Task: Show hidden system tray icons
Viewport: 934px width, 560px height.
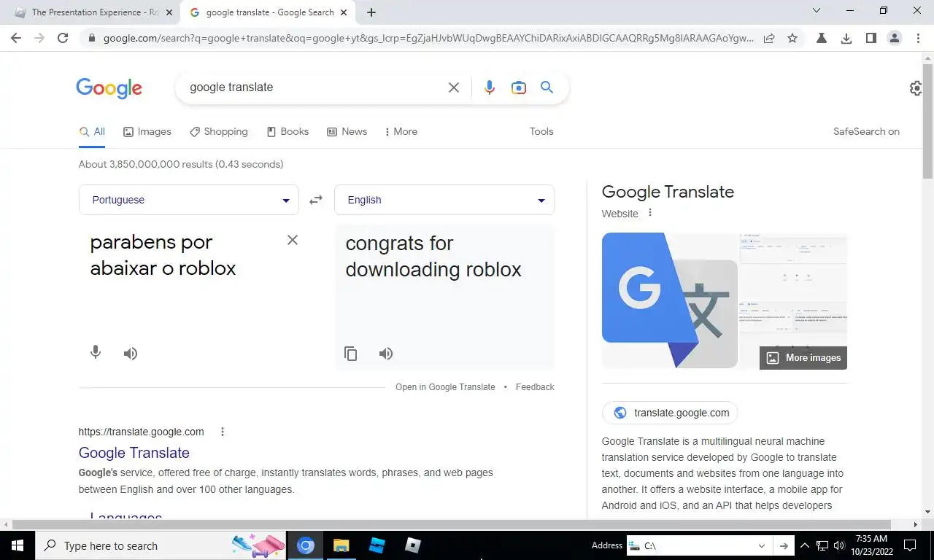Action: pyautogui.click(x=804, y=545)
